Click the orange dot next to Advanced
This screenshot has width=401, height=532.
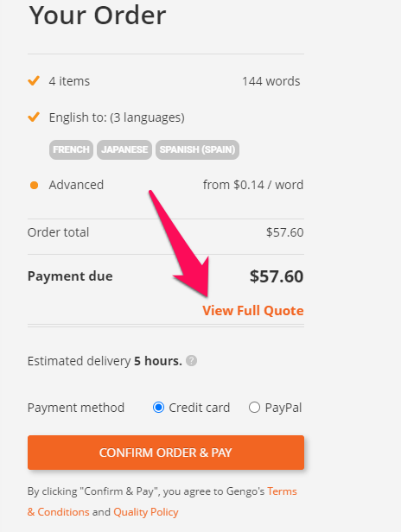[34, 185]
